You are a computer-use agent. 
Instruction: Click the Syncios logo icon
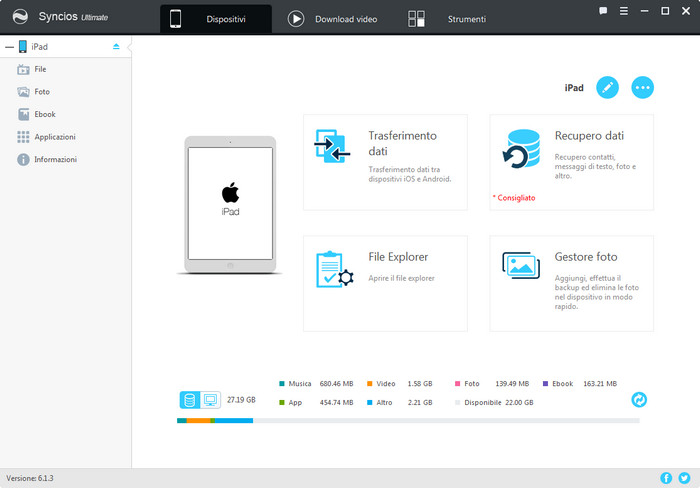coord(20,17)
